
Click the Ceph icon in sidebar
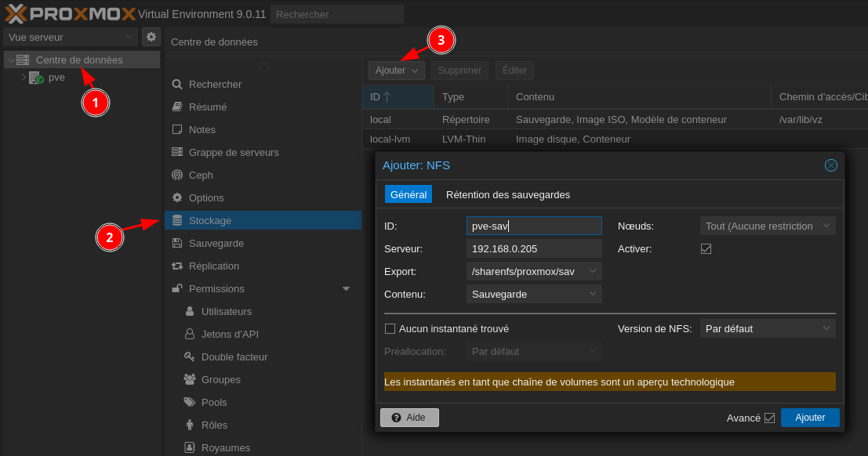pos(177,175)
